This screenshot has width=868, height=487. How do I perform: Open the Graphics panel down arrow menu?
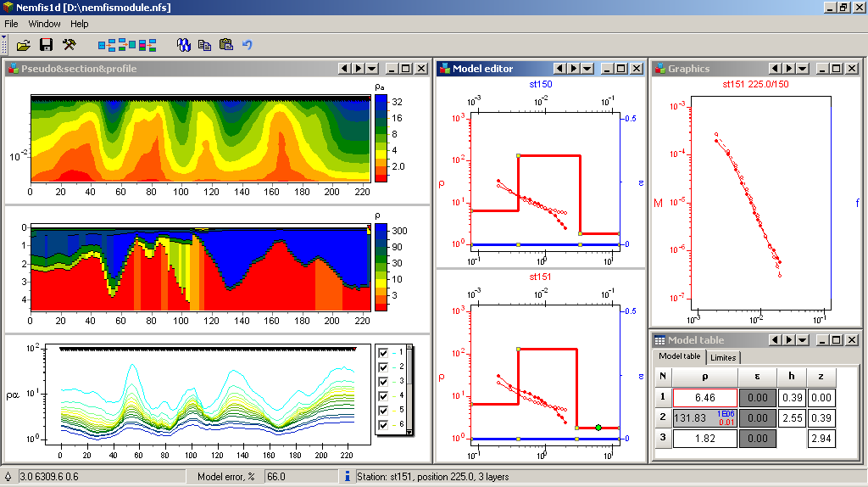(803, 69)
